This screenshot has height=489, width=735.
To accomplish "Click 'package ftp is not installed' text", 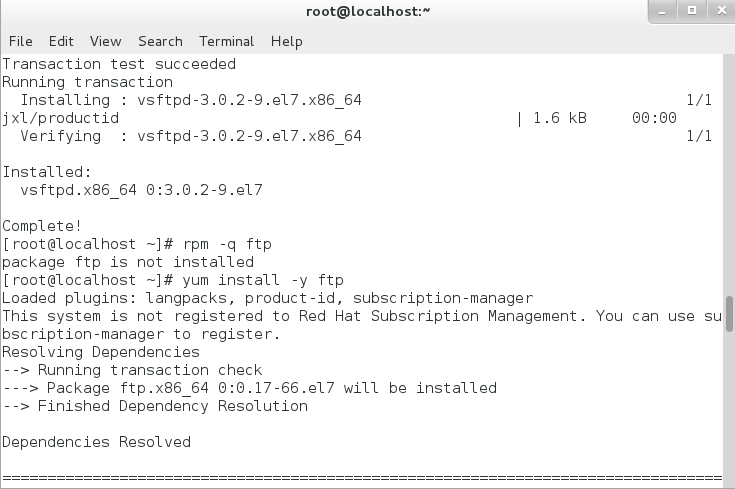I will pos(128,262).
